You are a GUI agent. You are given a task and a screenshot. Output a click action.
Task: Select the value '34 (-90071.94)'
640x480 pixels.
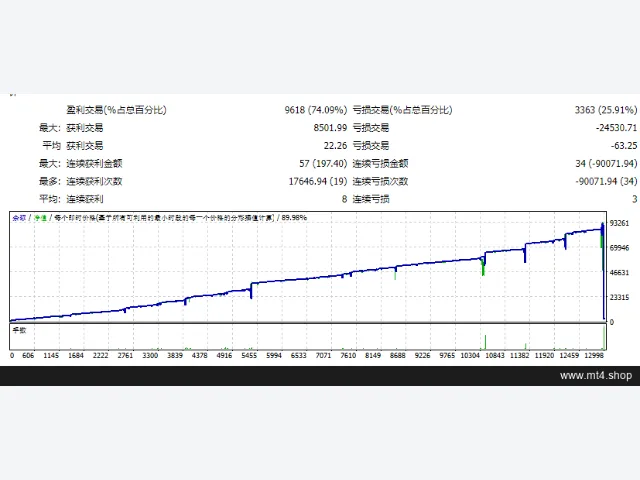[x=606, y=164]
